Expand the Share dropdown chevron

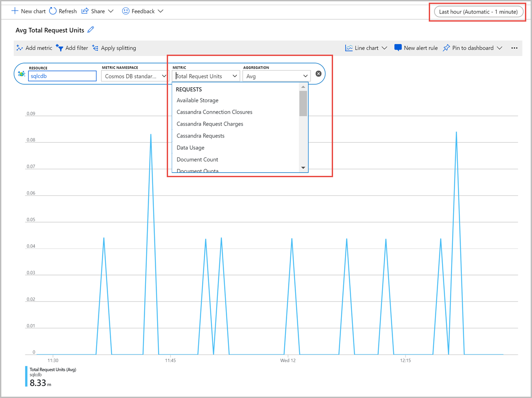(110, 11)
